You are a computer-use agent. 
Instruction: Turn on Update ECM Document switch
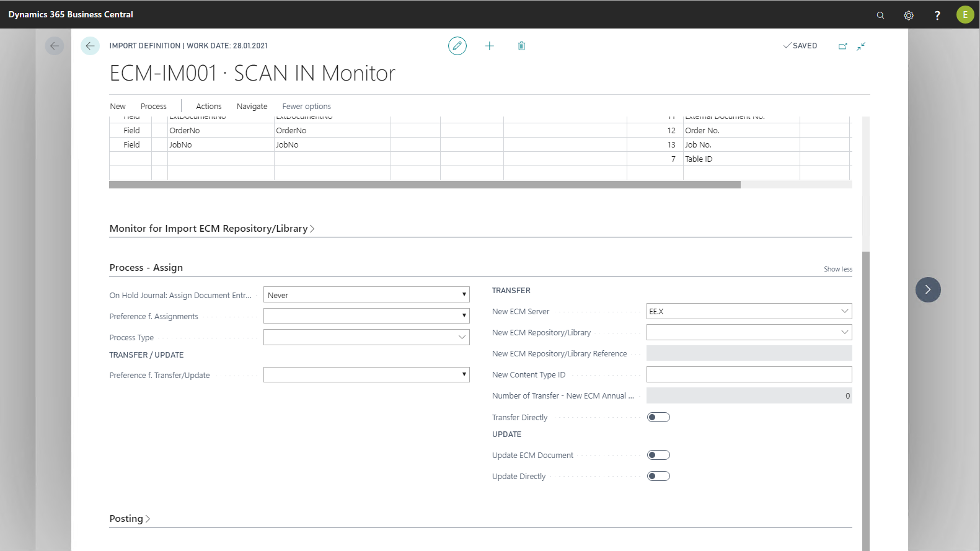658,455
